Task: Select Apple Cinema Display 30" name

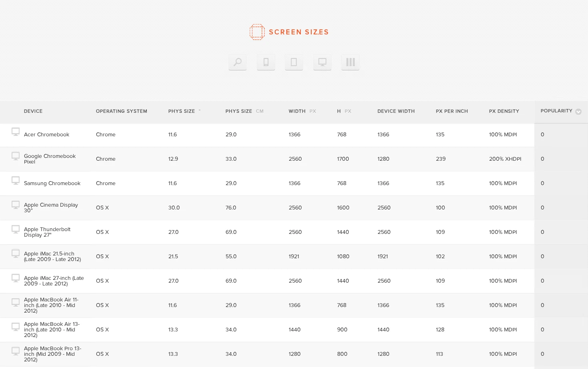Action: [x=51, y=207]
